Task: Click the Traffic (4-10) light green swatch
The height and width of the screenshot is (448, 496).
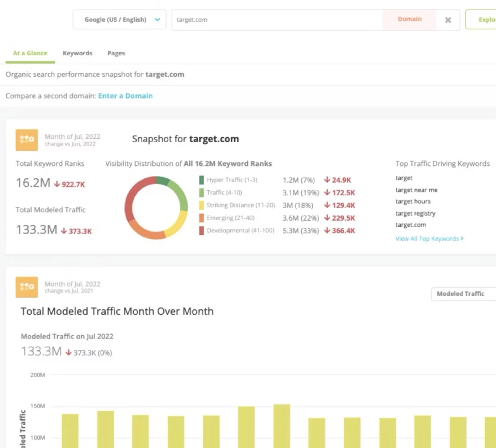Action: point(201,192)
